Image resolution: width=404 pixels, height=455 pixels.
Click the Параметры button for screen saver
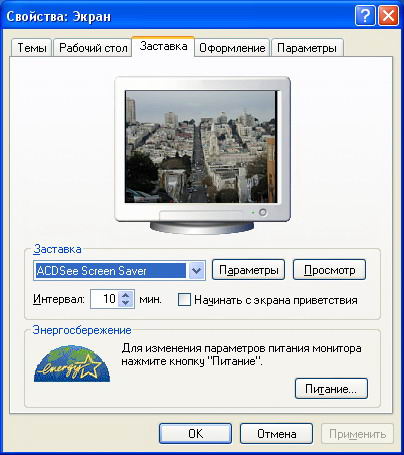(248, 270)
